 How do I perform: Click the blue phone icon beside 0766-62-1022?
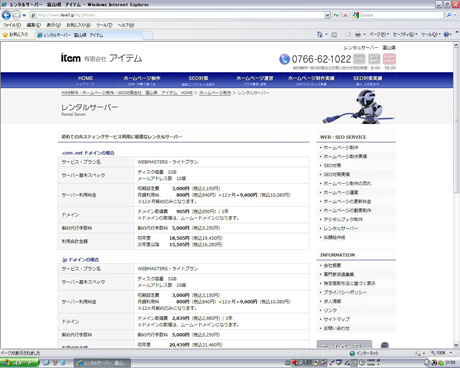284,59
